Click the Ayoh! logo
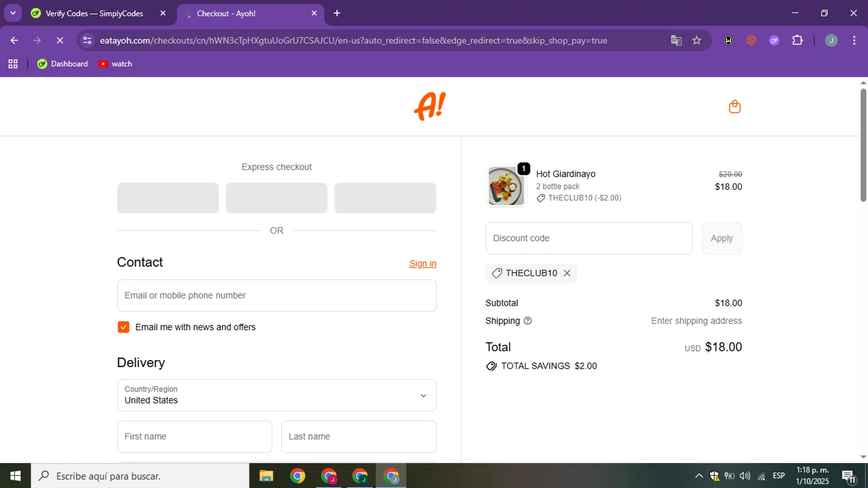 430,107
